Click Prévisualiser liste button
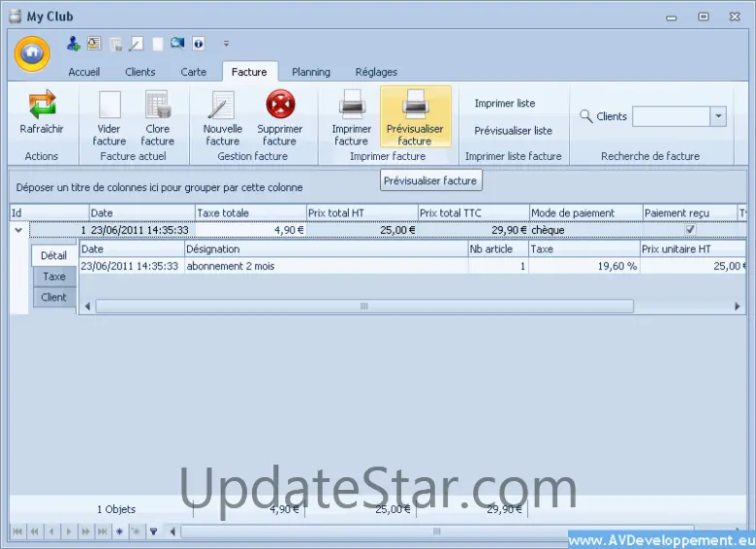The width and height of the screenshot is (756, 549). click(513, 130)
